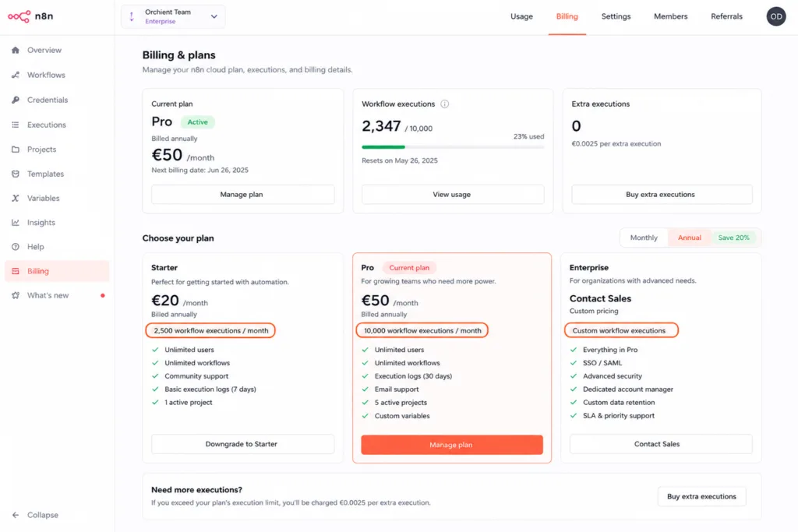798x532 pixels.
Task: Click the workflow executions info icon
Action: [445, 104]
